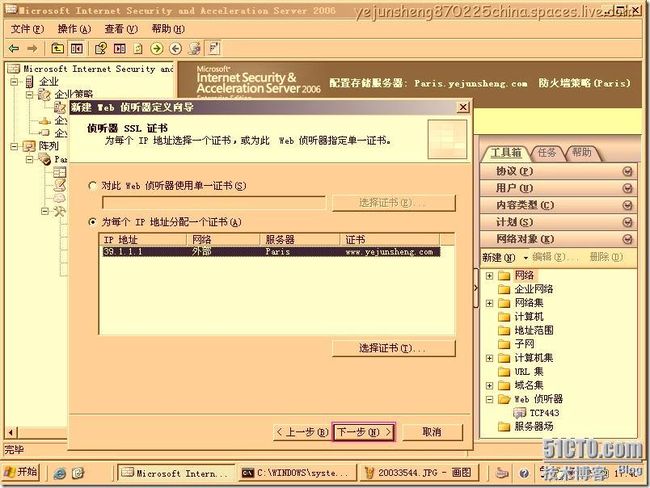Open the 查看 menu

pos(121,29)
